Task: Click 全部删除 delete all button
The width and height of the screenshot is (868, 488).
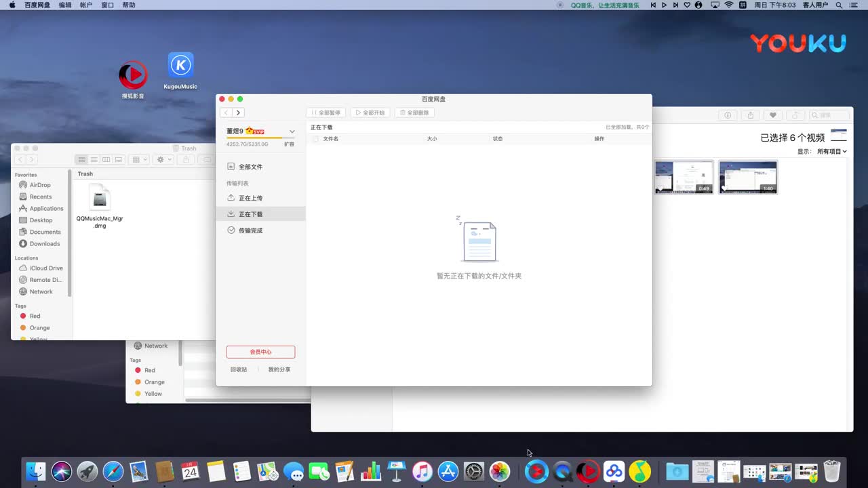Action: click(x=414, y=113)
